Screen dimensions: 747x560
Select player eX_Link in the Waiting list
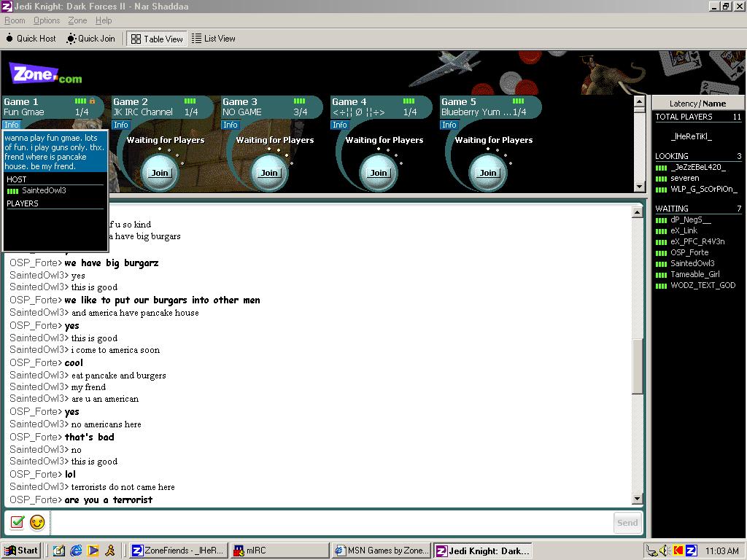click(684, 230)
